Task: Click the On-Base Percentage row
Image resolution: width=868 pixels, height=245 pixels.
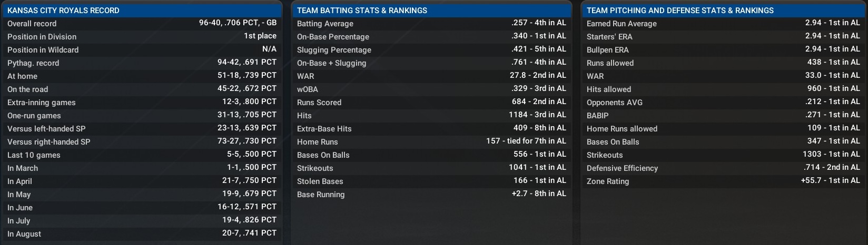Action: tap(431, 37)
